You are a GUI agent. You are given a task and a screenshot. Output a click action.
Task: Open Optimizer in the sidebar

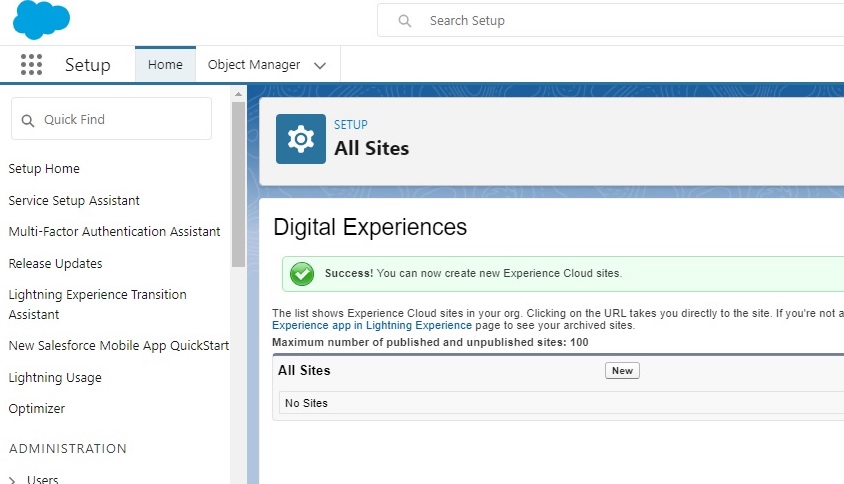coord(37,409)
